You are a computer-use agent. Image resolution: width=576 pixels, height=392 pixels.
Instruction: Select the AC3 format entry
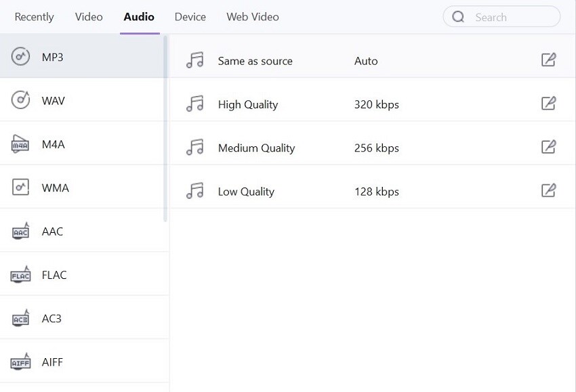[x=52, y=318]
